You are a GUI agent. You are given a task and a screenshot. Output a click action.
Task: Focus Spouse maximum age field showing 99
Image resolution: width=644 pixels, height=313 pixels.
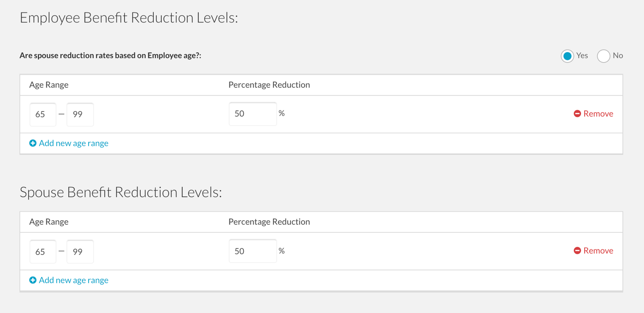tap(80, 251)
